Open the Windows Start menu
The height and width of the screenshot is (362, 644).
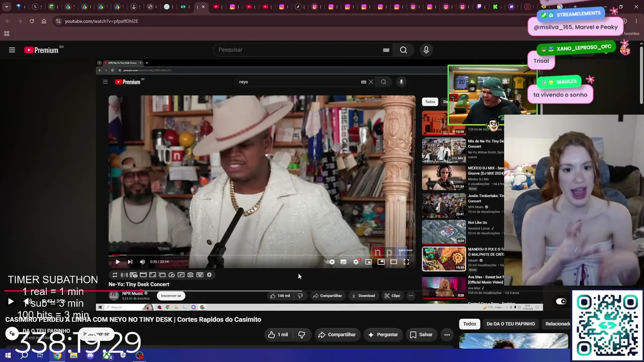tap(8, 355)
